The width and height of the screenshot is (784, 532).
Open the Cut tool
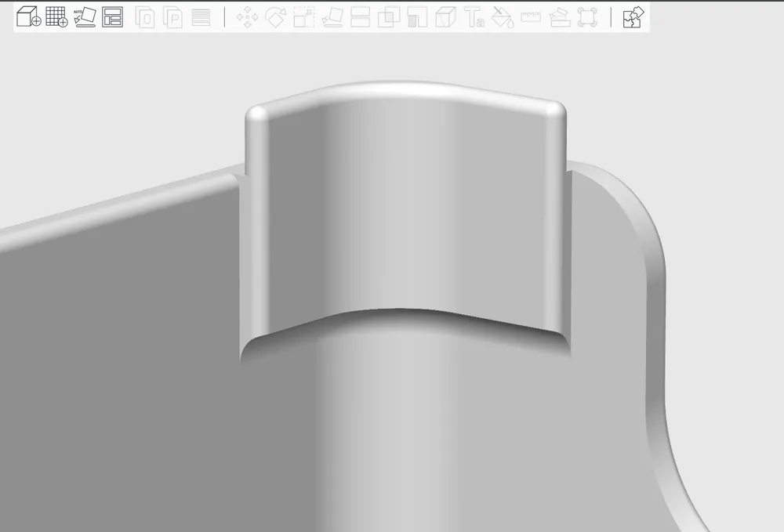tap(361, 17)
